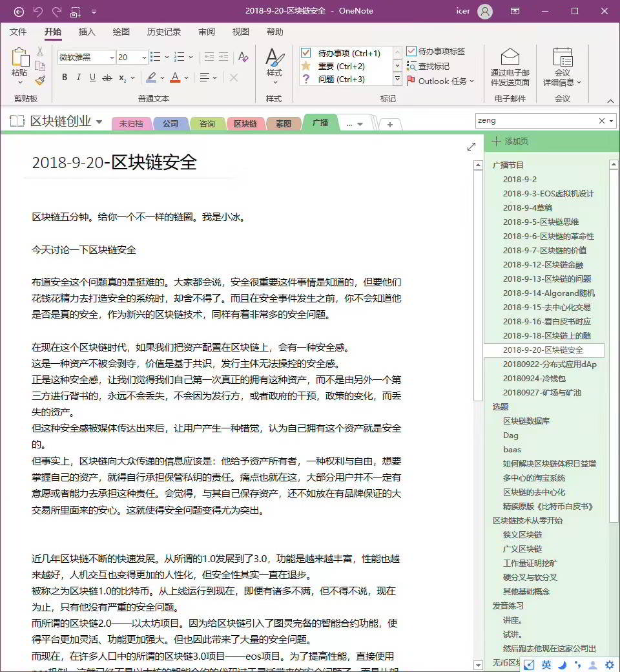Open the highlight color picker arrow

point(162,78)
